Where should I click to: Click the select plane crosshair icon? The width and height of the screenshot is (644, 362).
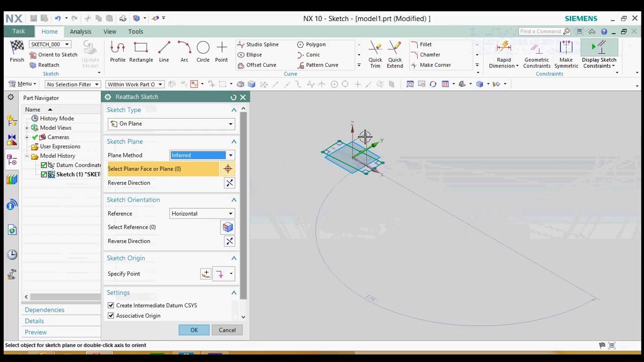click(x=228, y=169)
